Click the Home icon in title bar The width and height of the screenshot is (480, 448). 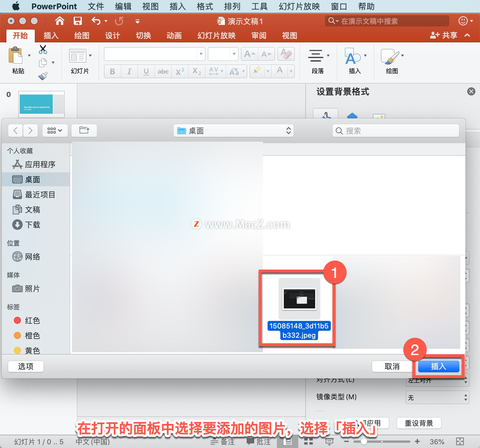point(59,21)
